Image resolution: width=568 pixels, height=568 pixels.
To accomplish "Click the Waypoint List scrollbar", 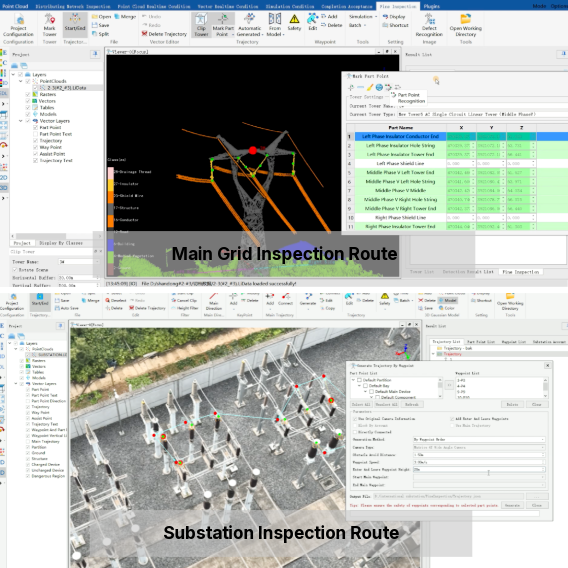I will point(545,388).
